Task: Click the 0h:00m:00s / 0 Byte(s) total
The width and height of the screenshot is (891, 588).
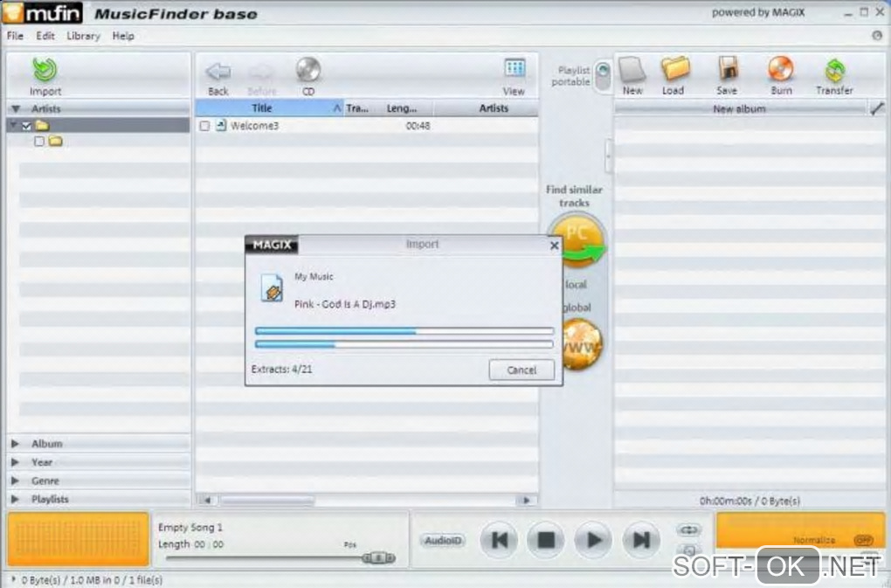Action: pyautogui.click(x=749, y=501)
